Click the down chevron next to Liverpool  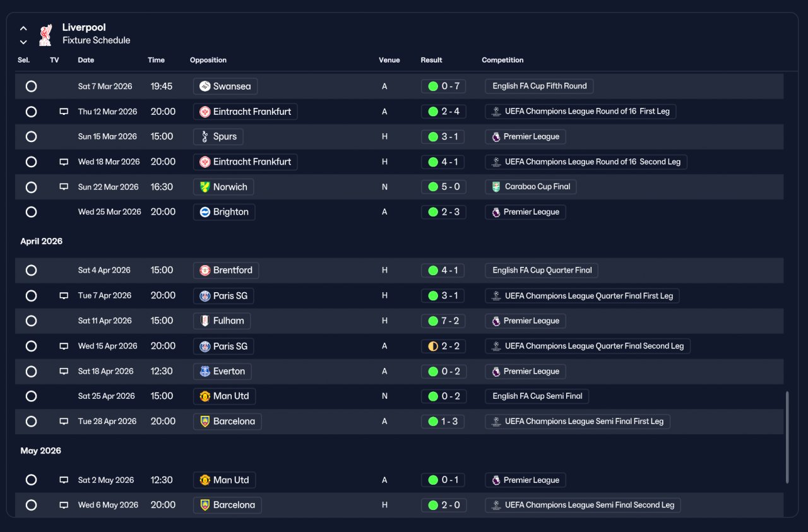tap(23, 42)
